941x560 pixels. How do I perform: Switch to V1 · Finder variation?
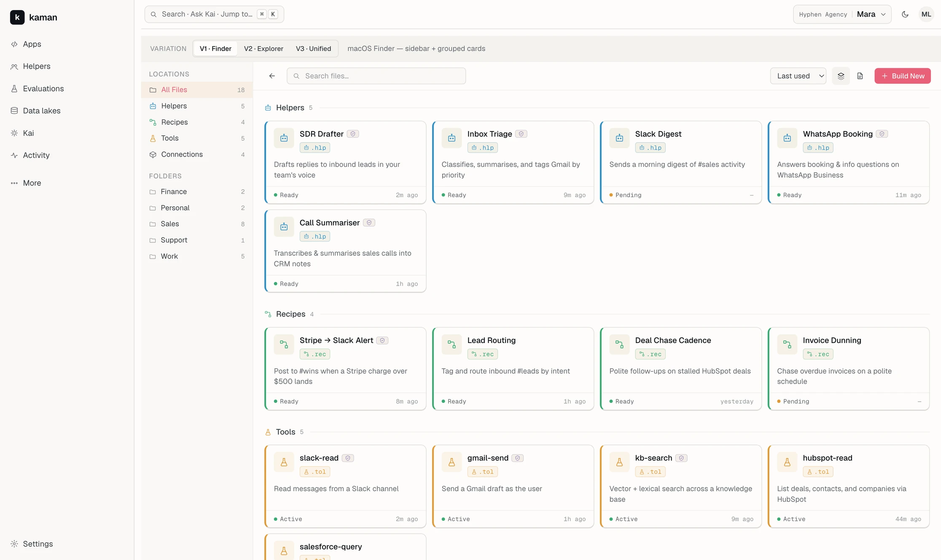tap(215, 48)
